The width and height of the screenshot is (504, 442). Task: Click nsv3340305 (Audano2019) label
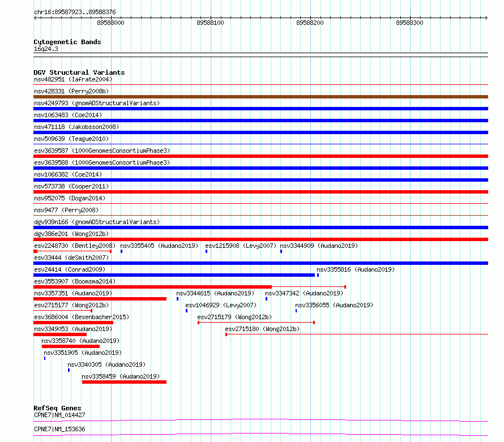tap(106, 364)
